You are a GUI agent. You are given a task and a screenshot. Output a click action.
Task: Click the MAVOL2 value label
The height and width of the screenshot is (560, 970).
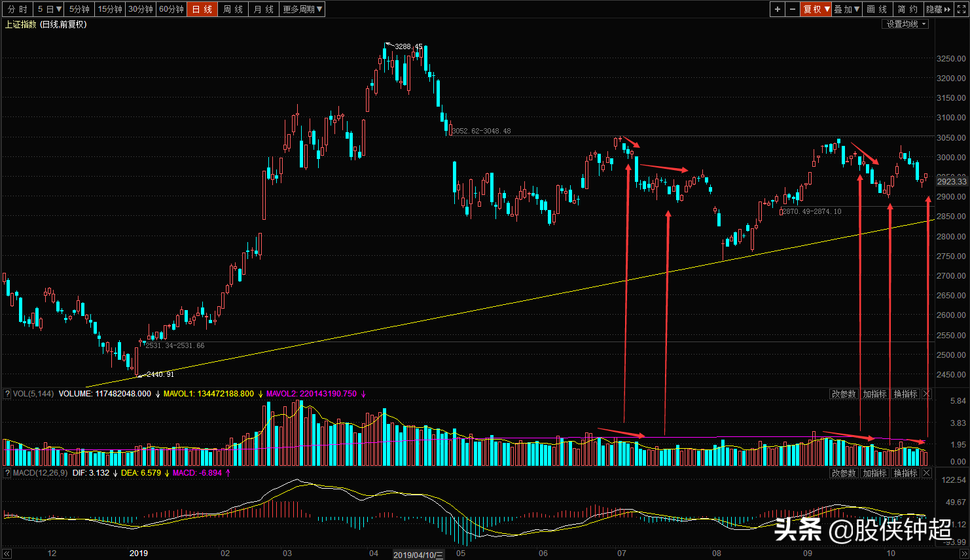(312, 394)
